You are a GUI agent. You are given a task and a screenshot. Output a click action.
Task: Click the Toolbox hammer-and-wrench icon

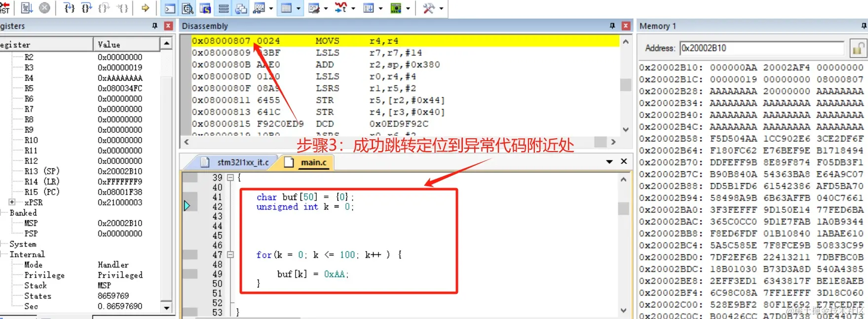point(429,8)
